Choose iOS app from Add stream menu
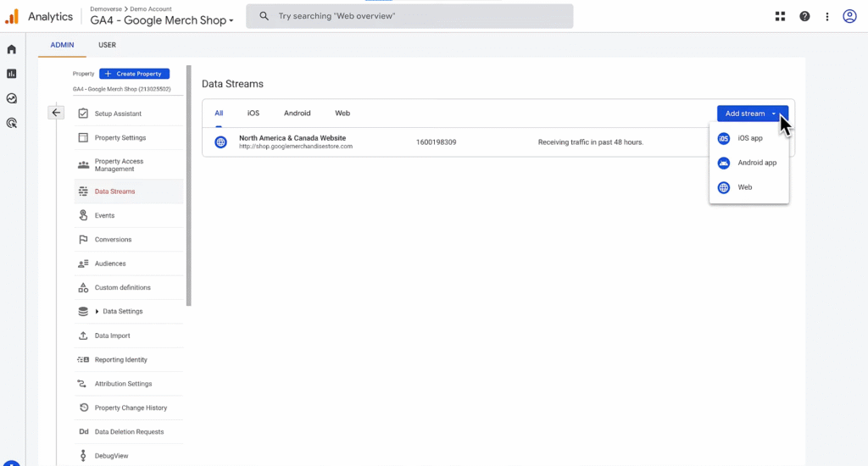The image size is (868, 466). (x=748, y=138)
